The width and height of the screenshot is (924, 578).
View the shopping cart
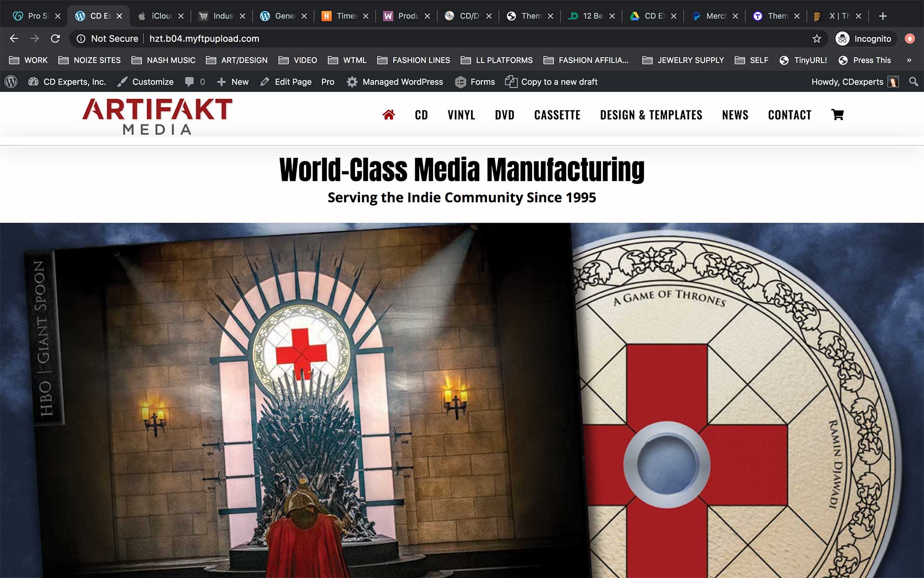837,115
